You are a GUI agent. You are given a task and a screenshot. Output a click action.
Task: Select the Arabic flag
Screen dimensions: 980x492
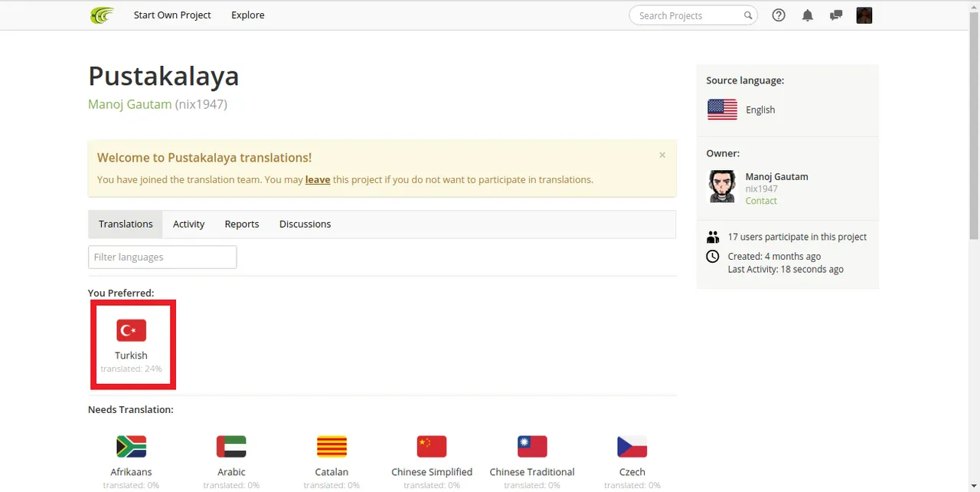[x=231, y=446]
